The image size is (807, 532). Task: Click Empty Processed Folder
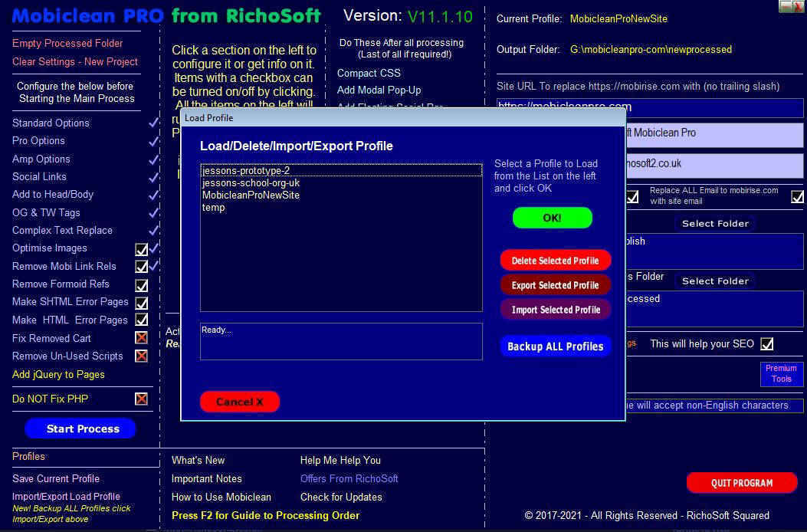[67, 43]
